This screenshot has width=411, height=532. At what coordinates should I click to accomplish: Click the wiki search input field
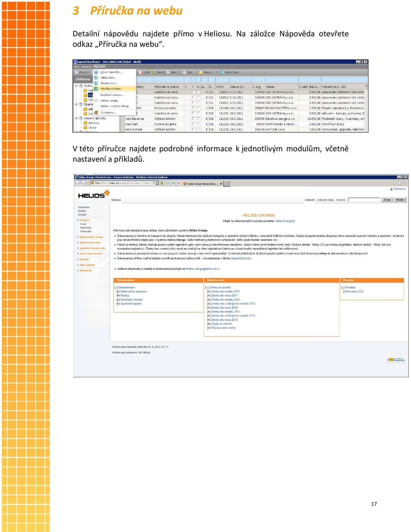(x=364, y=200)
